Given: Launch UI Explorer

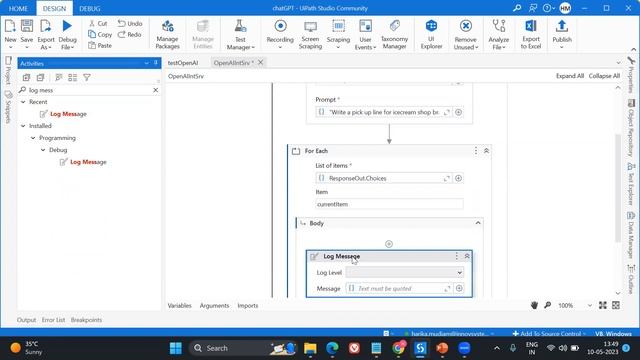Looking at the screenshot, I should pos(431,34).
